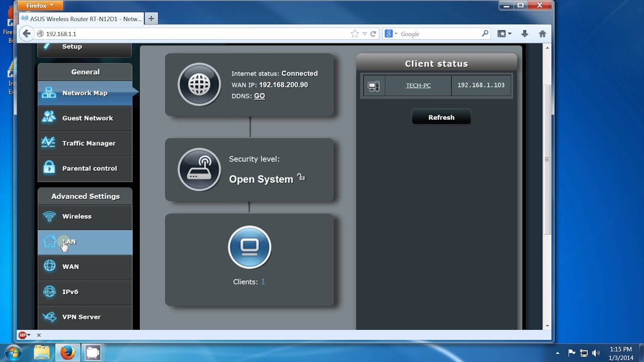Click the Google search box
The width and height of the screenshot is (644, 362).
pyautogui.click(x=440, y=34)
